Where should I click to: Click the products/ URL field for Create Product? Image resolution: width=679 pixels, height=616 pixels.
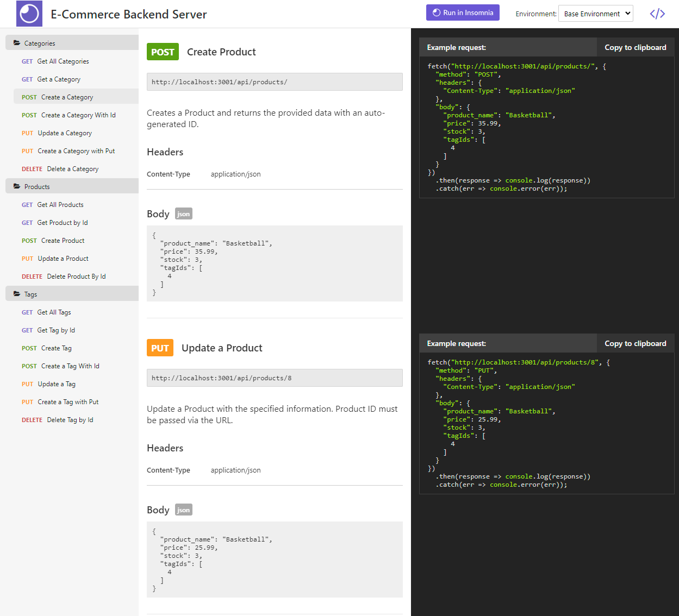(275, 82)
